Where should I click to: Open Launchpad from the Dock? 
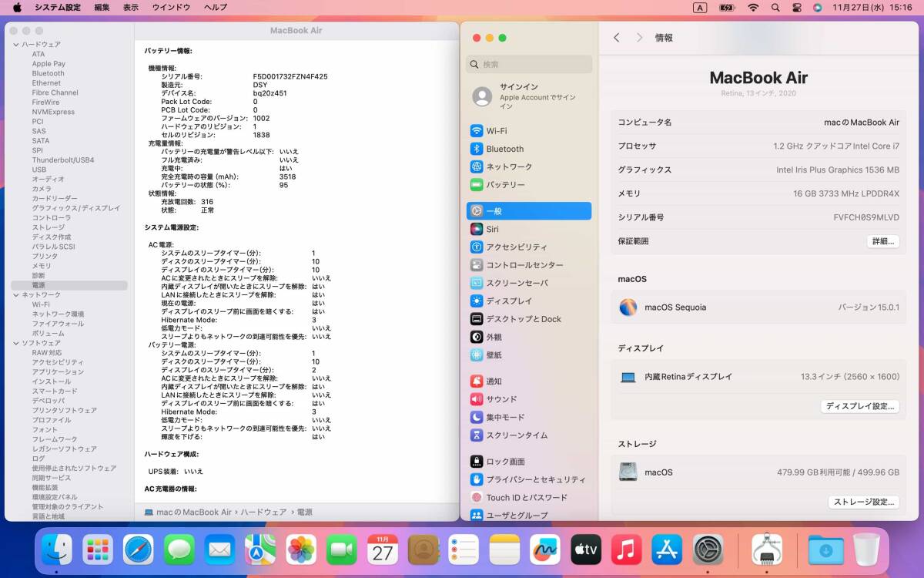98,549
